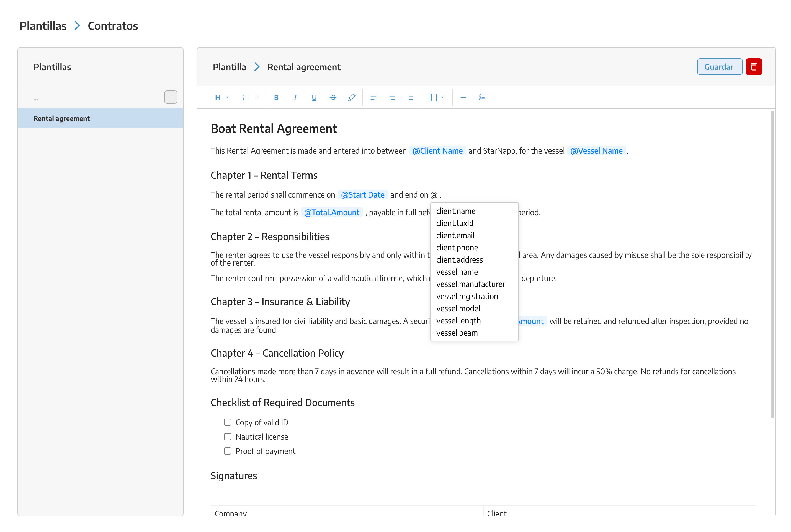Viewport: 791px width, 532px height.
Task: Click Checklist of Required Documents heading
Action: pyautogui.click(x=283, y=403)
